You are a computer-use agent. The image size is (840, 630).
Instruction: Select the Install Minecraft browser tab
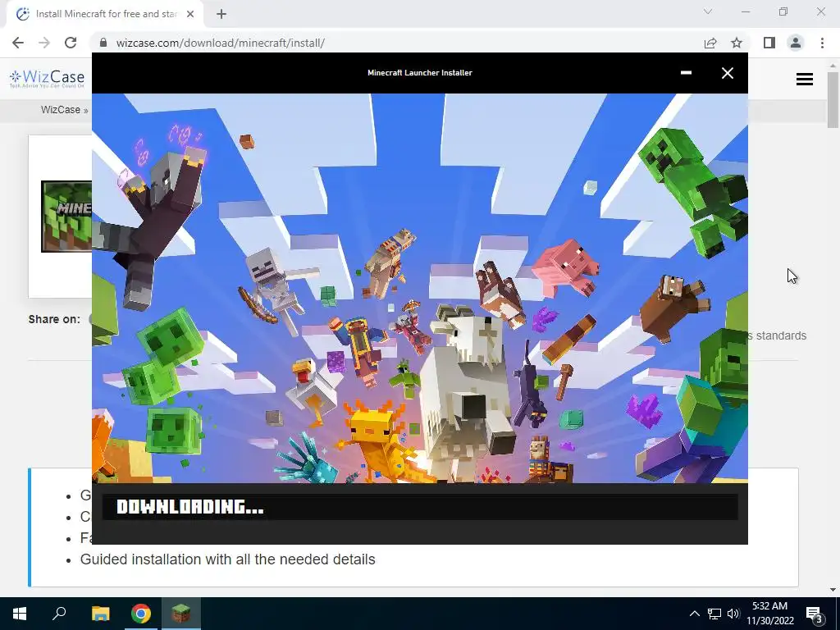[x=104, y=14]
